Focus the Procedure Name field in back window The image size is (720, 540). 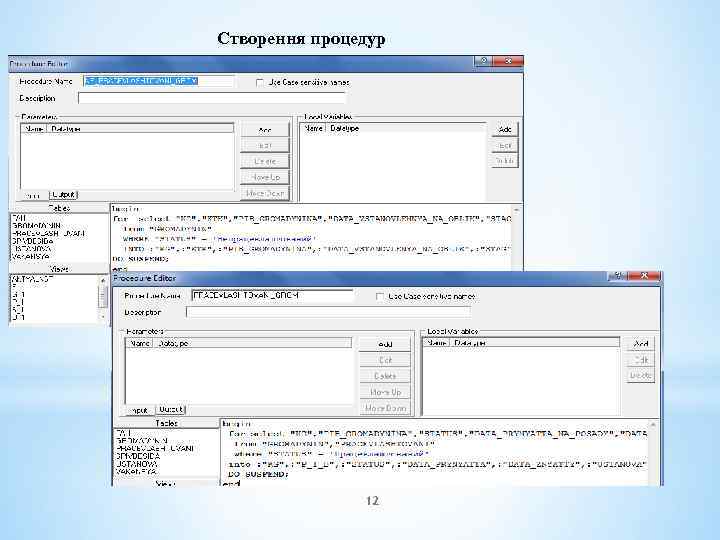158,81
